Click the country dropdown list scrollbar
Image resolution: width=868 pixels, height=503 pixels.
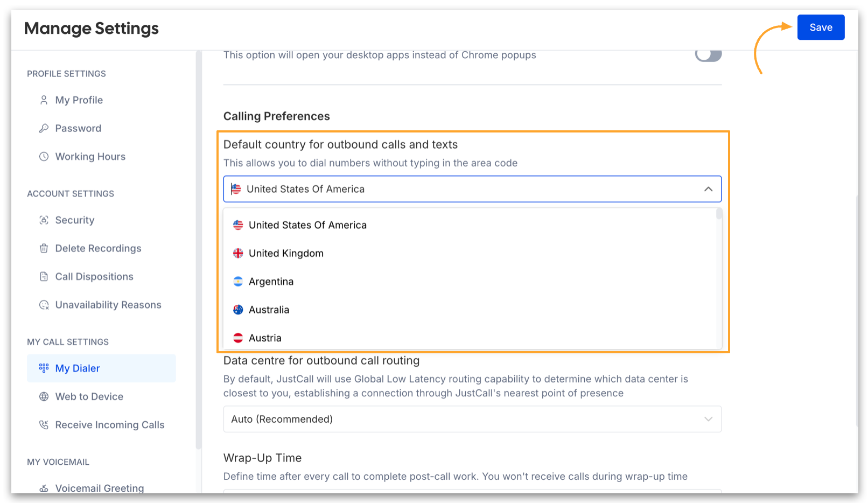tap(719, 214)
